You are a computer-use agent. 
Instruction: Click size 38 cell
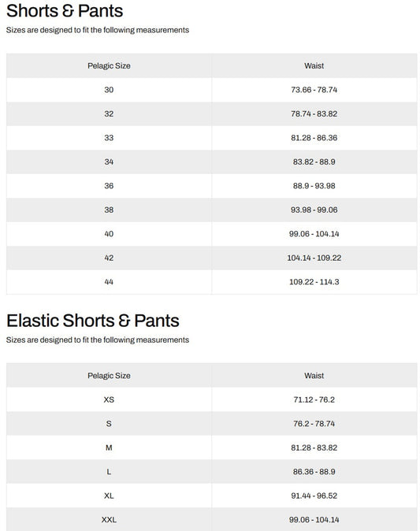pos(109,210)
